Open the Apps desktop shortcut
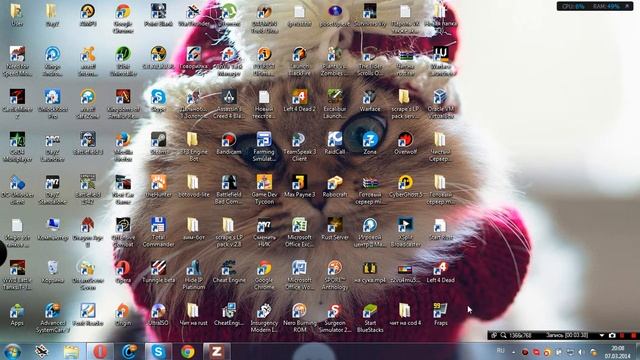640x360 pixels. point(17,314)
